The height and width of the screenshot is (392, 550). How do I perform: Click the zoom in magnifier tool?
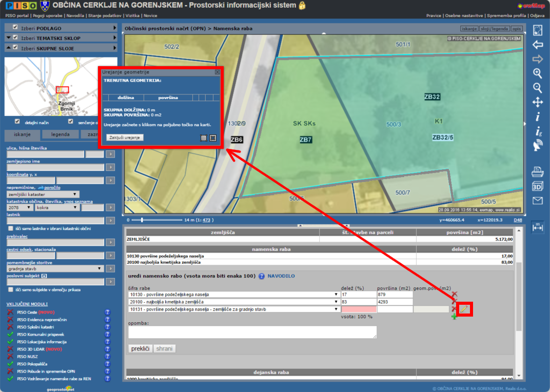click(x=537, y=73)
